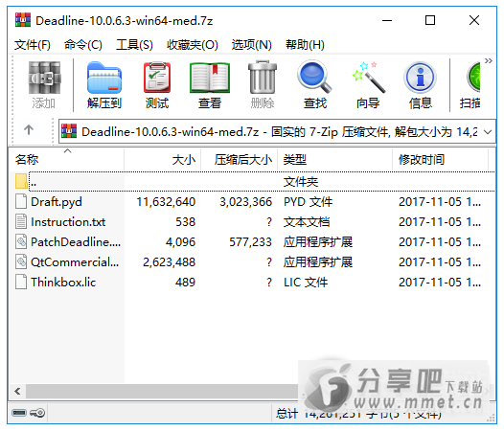This screenshot has height=431, width=504.
Task: Click the Info (信息) toolbar icon
Action: [x=420, y=78]
